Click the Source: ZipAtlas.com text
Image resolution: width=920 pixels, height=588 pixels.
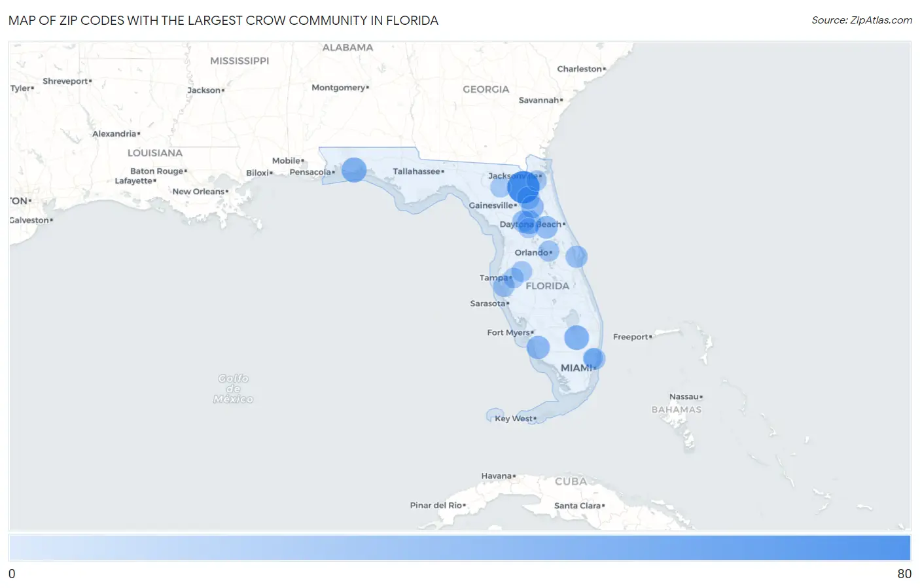(862, 20)
